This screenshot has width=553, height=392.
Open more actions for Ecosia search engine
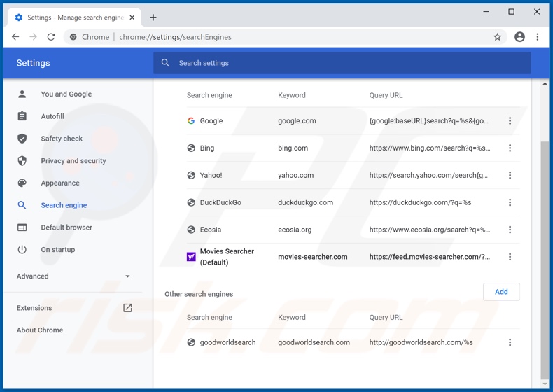(x=510, y=230)
